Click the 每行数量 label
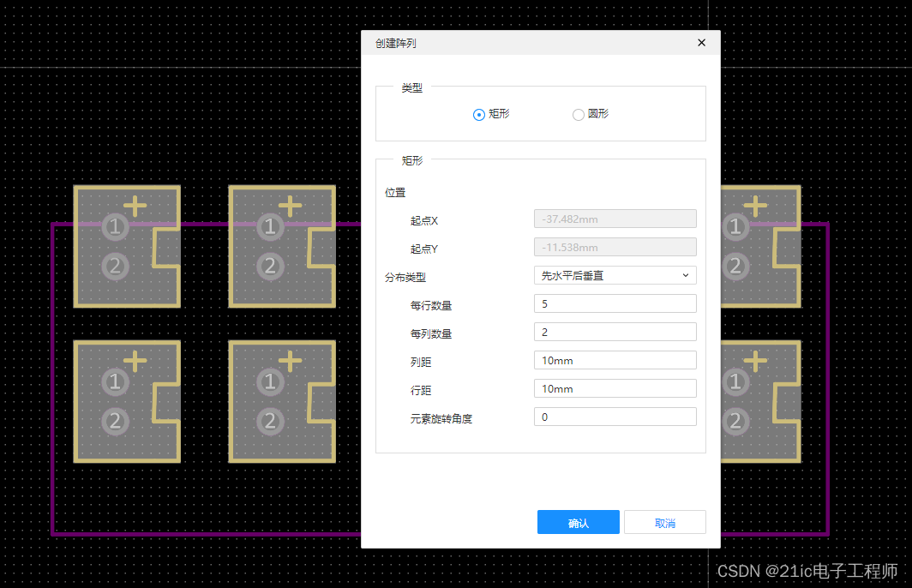The height and width of the screenshot is (588, 912). click(431, 306)
